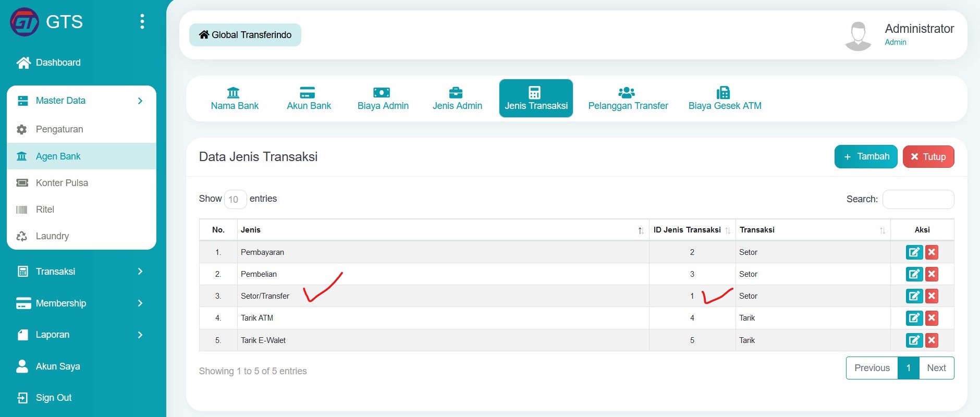This screenshot has width=980, height=417.
Task: Switch to Biaya Admin tab
Action: tap(383, 99)
